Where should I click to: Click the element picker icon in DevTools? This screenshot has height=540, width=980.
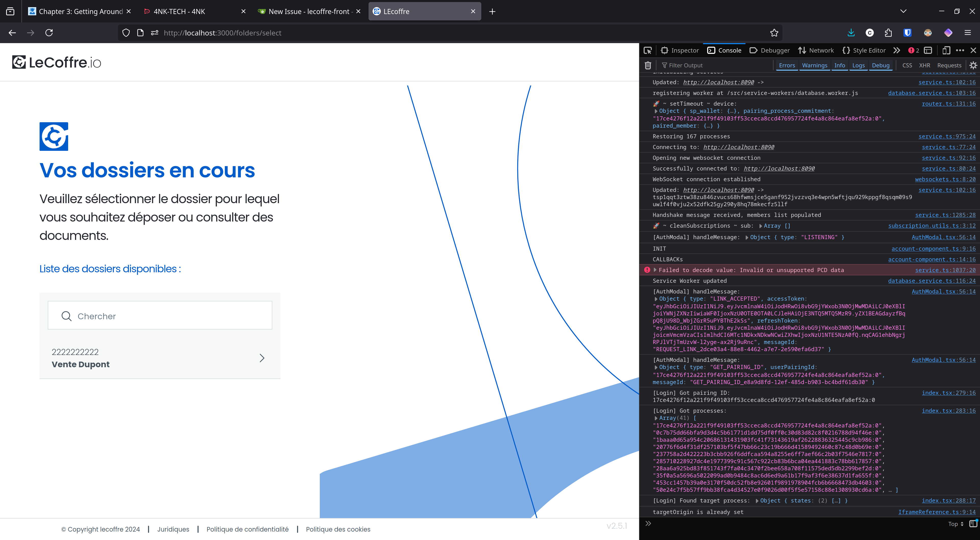click(647, 50)
